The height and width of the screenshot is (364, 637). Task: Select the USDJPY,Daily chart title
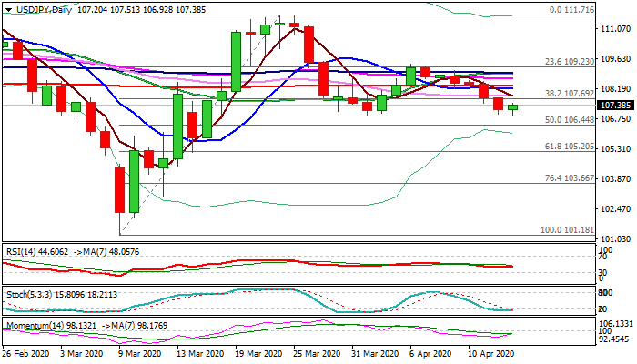pyautogui.click(x=44, y=10)
